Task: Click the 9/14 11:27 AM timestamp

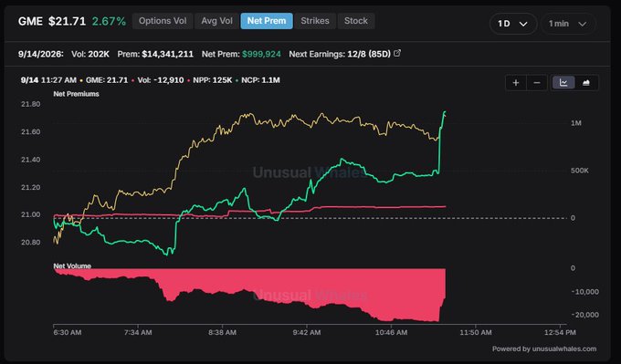Action: (x=48, y=80)
